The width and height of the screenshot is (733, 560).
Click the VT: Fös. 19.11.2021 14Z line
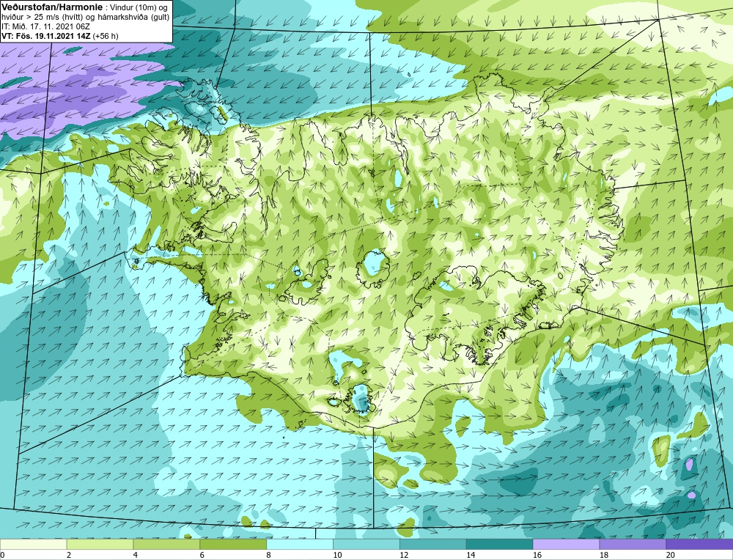coord(59,37)
